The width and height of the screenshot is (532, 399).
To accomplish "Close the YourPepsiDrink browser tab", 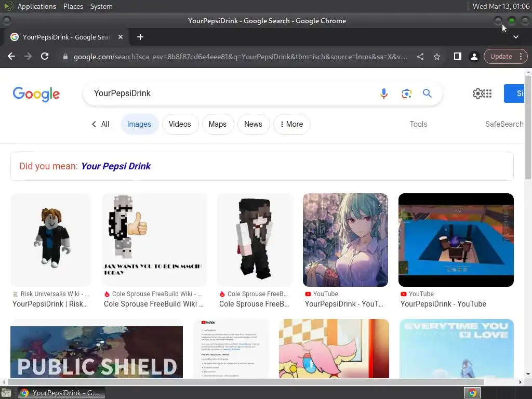I will pyautogui.click(x=121, y=37).
